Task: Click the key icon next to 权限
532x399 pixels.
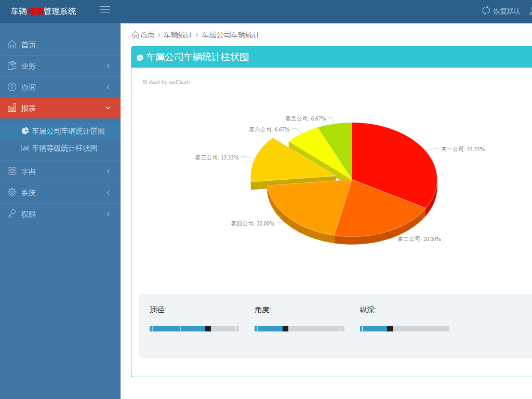Action: [12, 213]
